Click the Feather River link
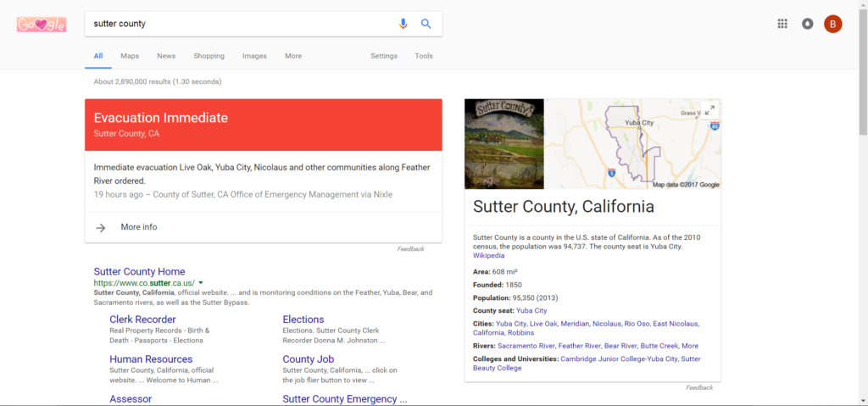 (578, 346)
